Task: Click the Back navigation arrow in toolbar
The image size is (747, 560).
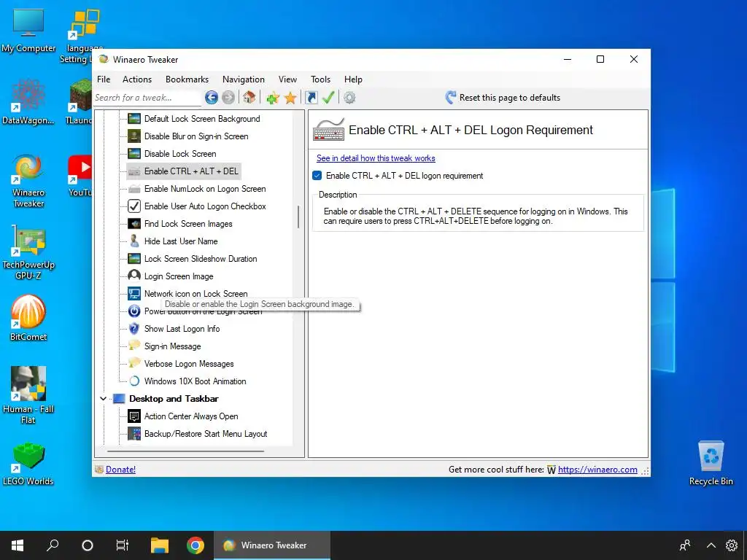Action: [212, 98]
